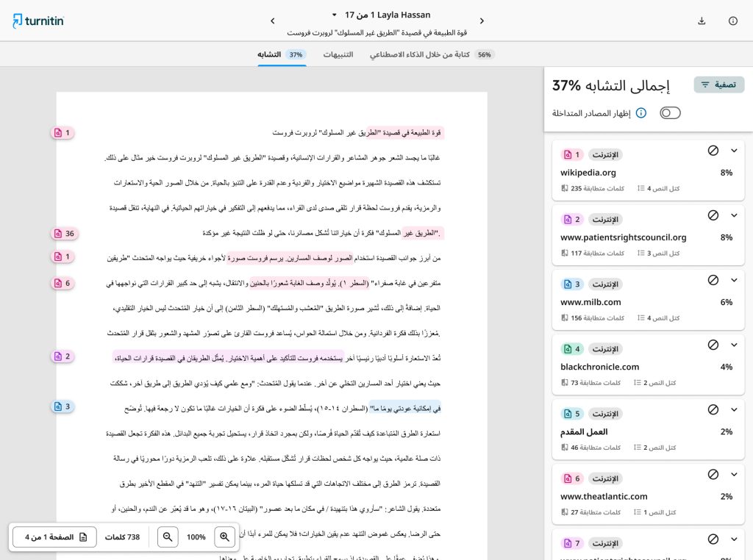Open the page 1 of 4 selector button
This screenshot has width=753, height=560.
tap(54, 536)
